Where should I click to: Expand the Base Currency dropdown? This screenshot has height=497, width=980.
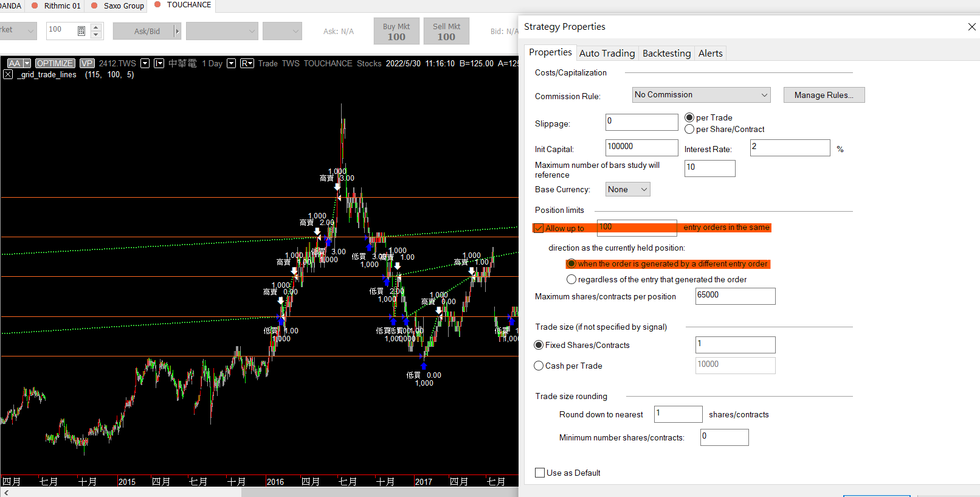click(628, 190)
